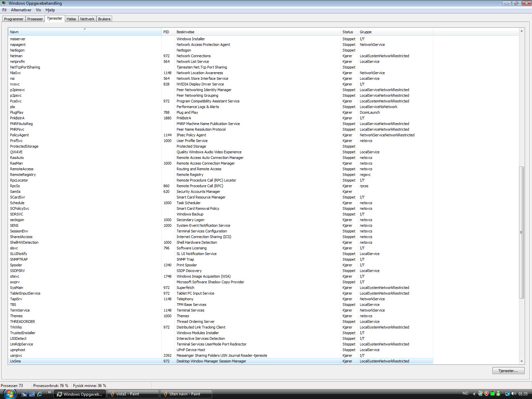The height and width of the screenshot is (399, 532).
Task: Click the Prosessorbruk: 76 % status text
Action: 51,386
